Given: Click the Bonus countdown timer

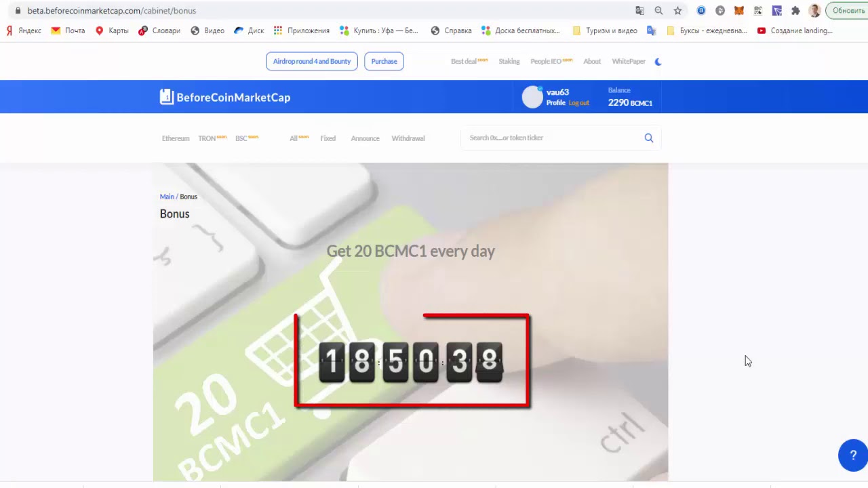Looking at the screenshot, I should (411, 361).
